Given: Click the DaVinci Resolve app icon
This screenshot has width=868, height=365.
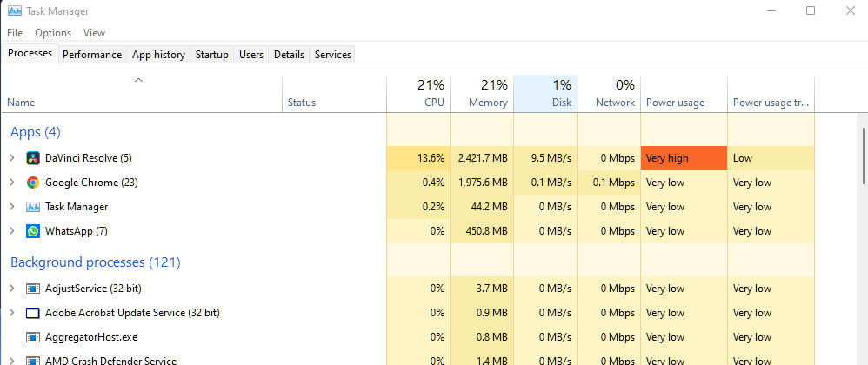Looking at the screenshot, I should [x=33, y=158].
